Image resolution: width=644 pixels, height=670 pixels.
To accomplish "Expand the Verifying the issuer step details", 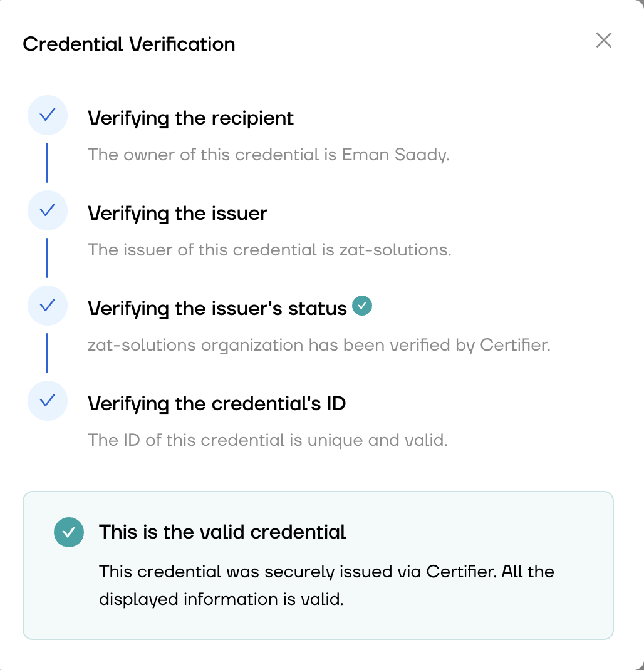I will (179, 213).
